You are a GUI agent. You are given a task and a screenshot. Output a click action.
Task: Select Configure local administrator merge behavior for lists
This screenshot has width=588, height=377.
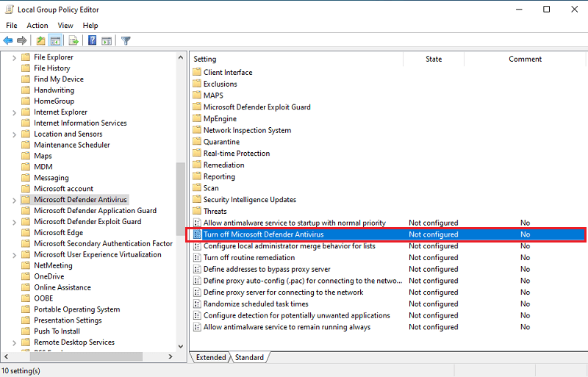[289, 245]
